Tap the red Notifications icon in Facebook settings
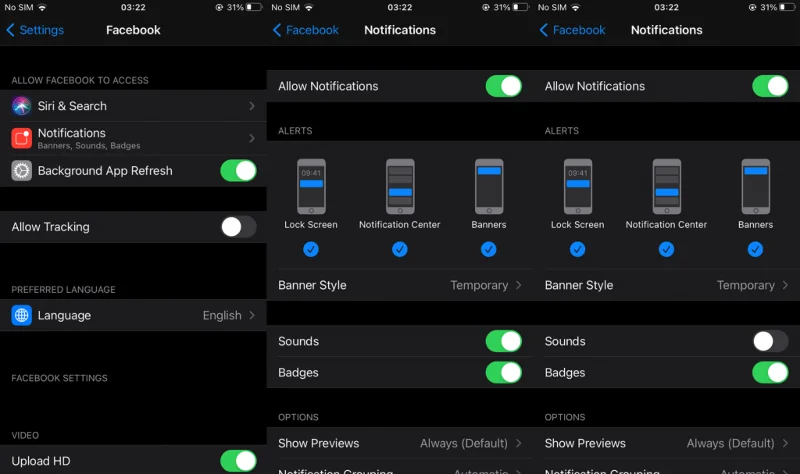 coord(21,138)
